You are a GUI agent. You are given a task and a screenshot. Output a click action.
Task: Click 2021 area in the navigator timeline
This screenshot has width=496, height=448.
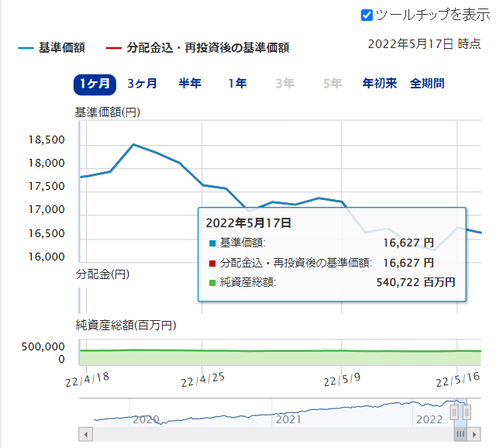pos(288,419)
